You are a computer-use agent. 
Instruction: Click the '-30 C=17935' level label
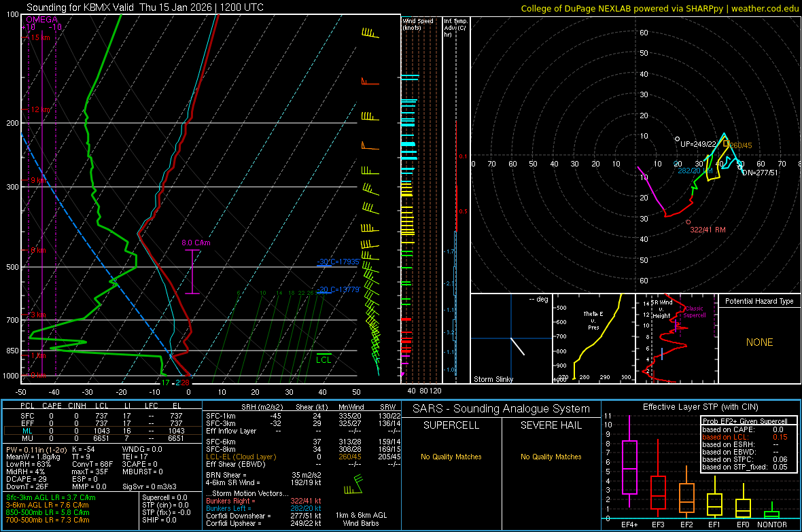tap(338, 262)
